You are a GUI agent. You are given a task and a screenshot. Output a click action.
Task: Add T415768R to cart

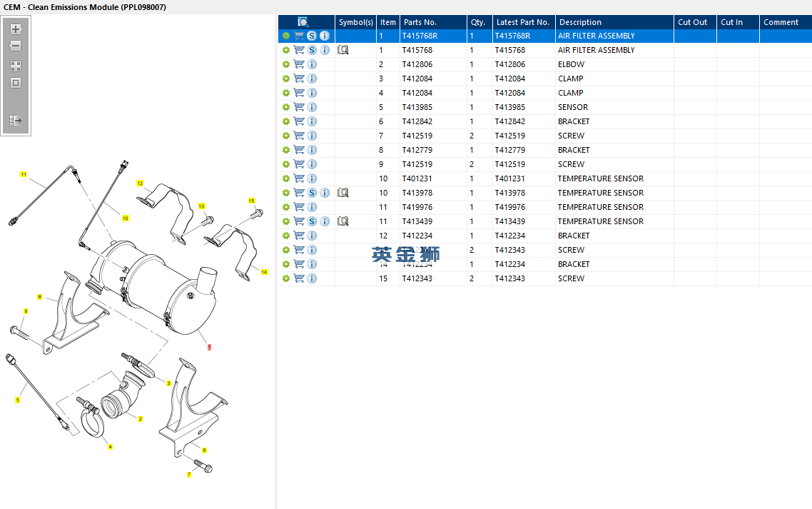pos(299,36)
